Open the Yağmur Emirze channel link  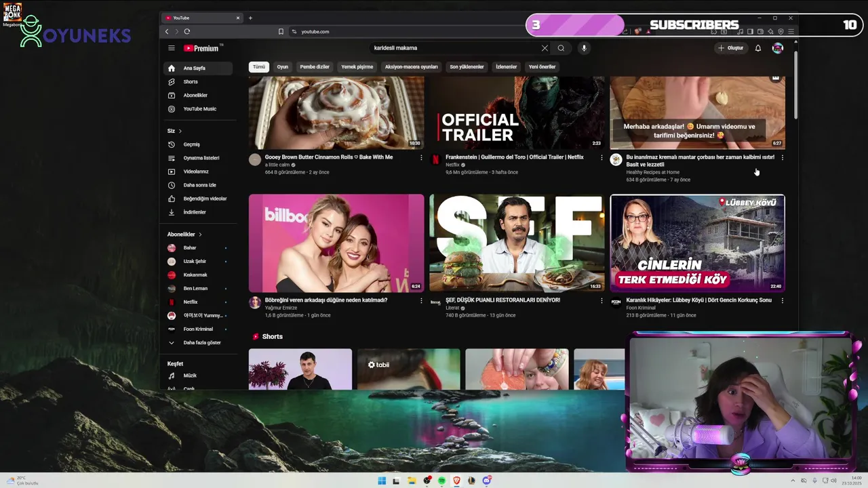tap(281, 308)
